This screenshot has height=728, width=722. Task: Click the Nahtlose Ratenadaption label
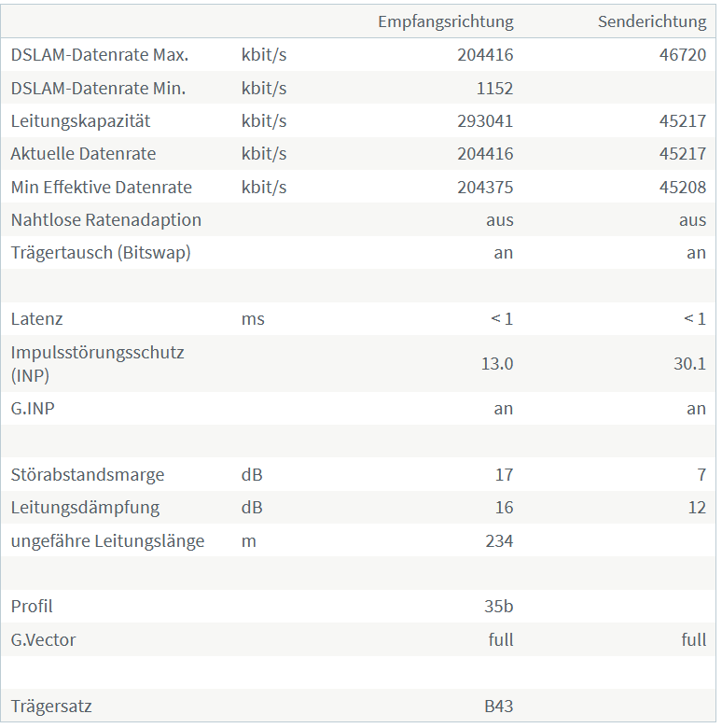point(105,220)
